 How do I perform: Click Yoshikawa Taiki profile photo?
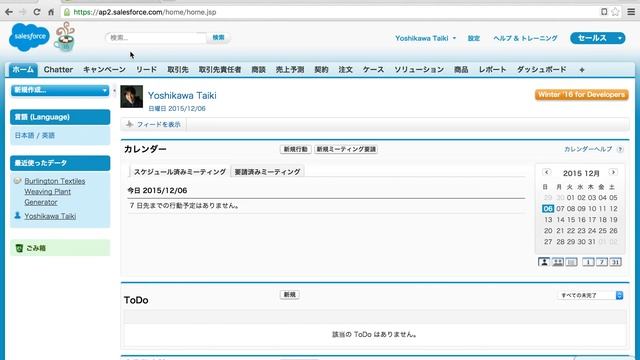coord(131,97)
